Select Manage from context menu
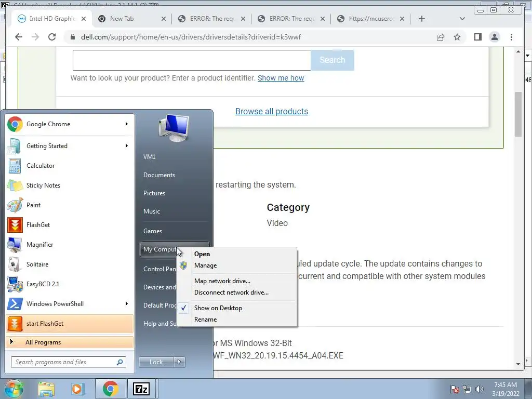The image size is (532, 399). tap(237, 265)
